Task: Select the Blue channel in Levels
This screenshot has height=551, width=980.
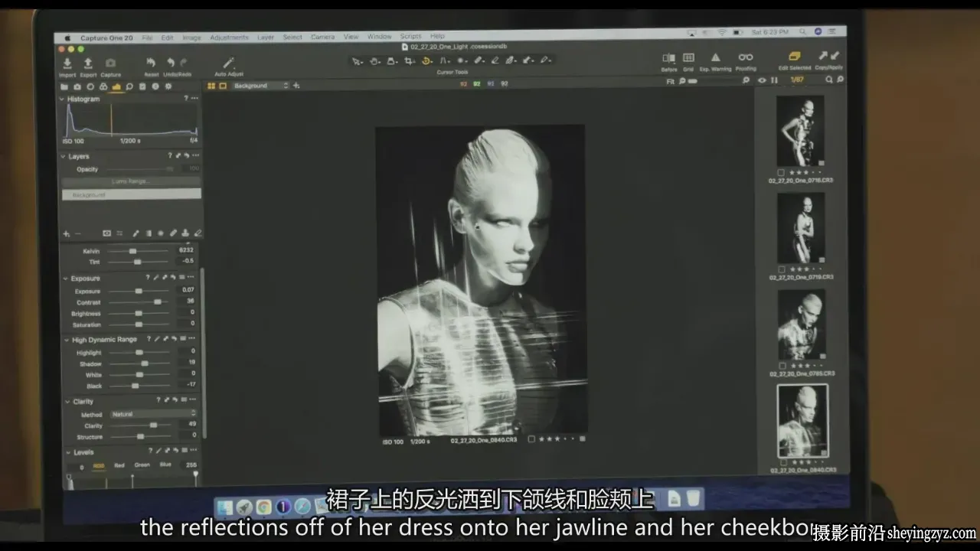Action: tap(165, 465)
